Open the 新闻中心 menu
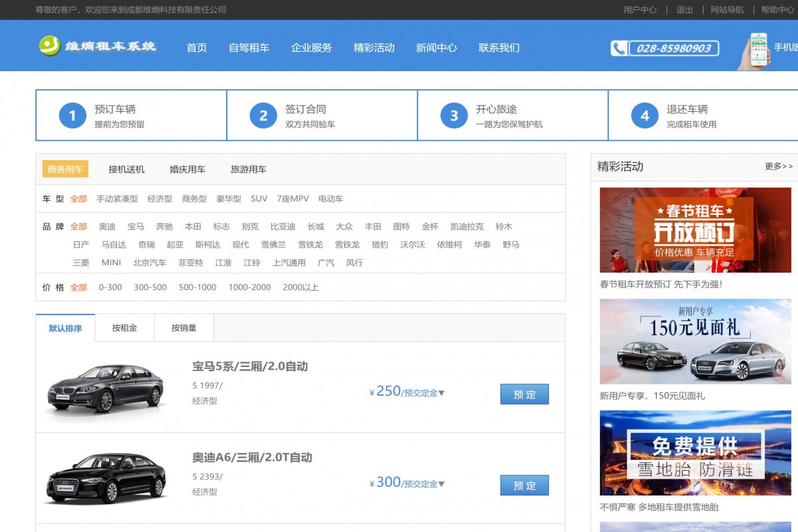Image resolution: width=798 pixels, height=532 pixels. click(436, 48)
